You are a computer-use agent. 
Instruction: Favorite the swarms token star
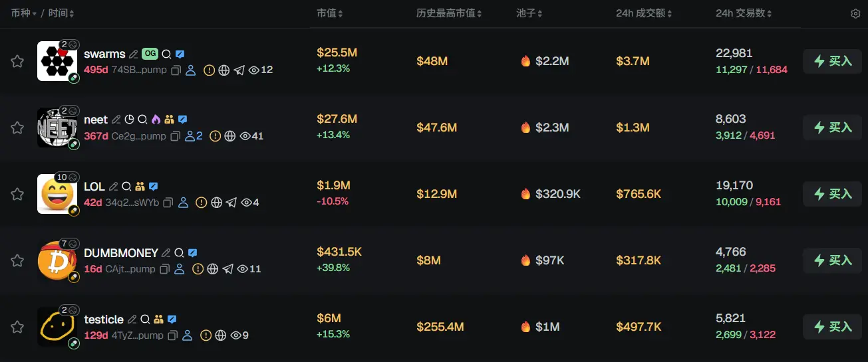[17, 61]
